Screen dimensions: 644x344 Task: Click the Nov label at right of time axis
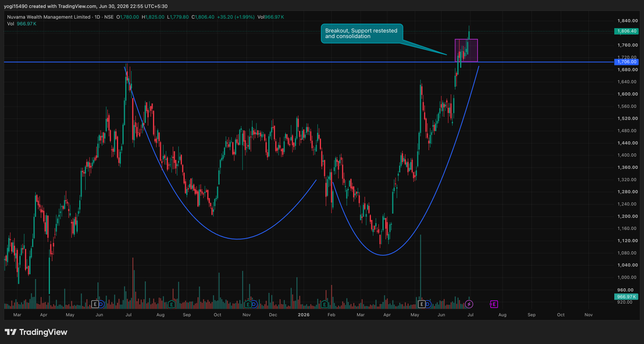588,316
